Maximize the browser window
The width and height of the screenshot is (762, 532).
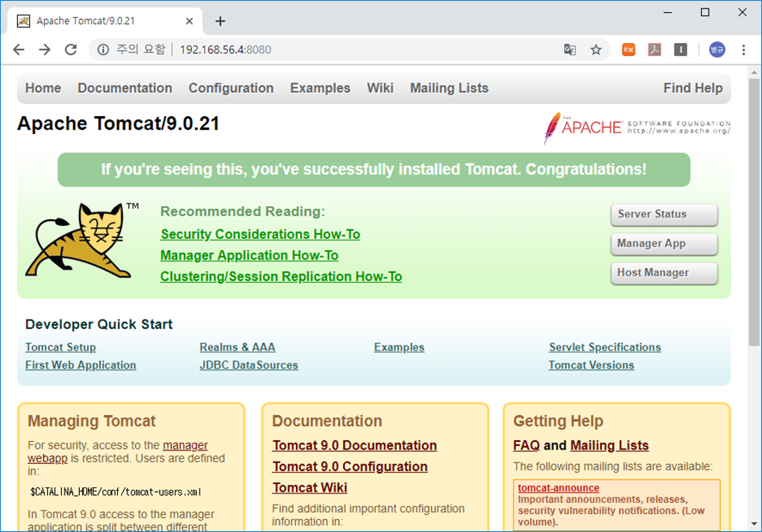click(x=705, y=12)
